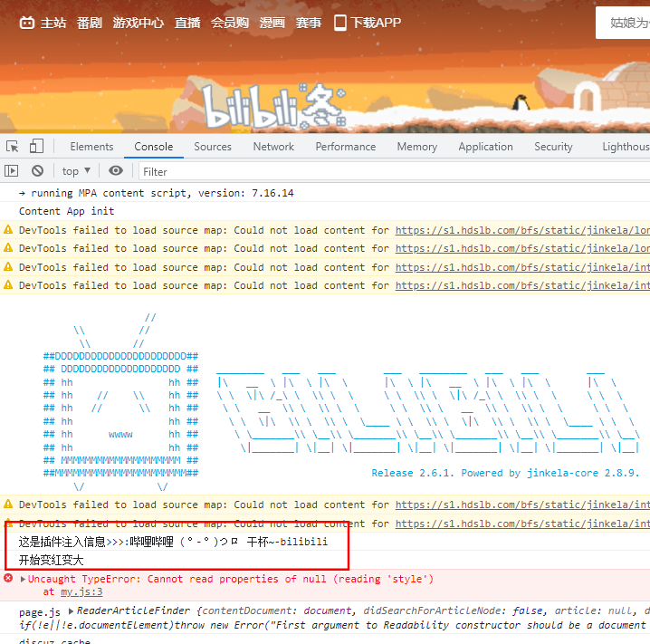Toggle the device toolbar icon

(36, 147)
